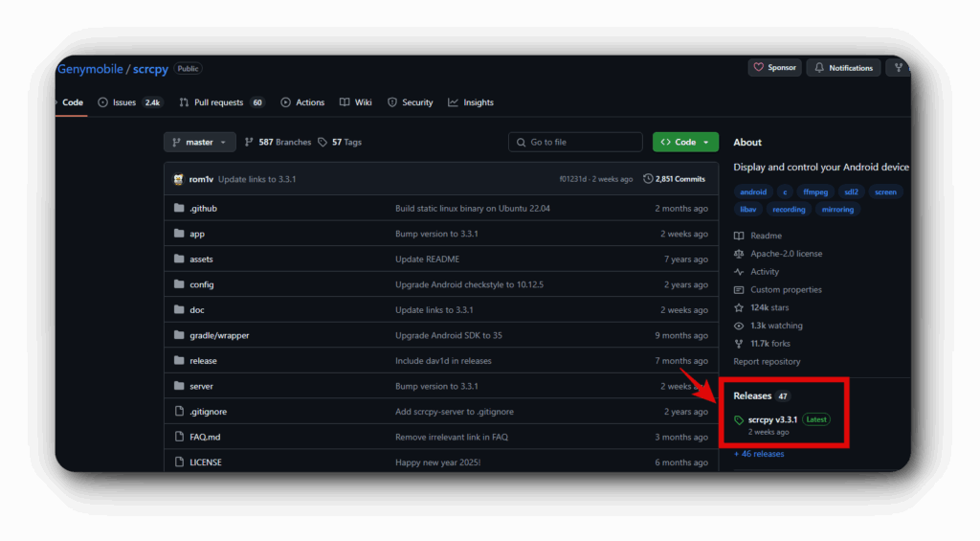
Task: Open commit 'Build static linux binary on Ubuntu 22.04'
Action: pyautogui.click(x=473, y=209)
